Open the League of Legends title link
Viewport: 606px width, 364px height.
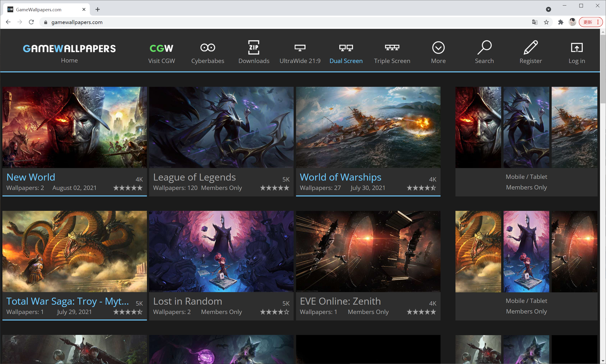(x=194, y=177)
